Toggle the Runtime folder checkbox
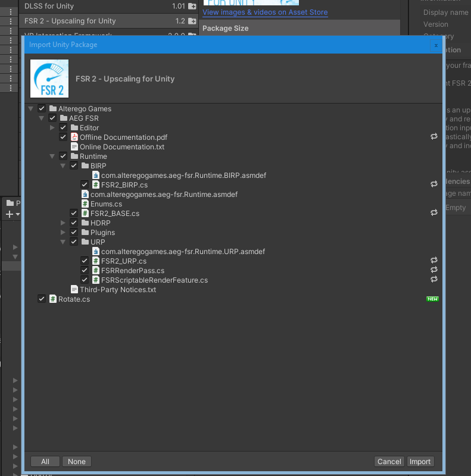The image size is (471, 476). tap(63, 156)
